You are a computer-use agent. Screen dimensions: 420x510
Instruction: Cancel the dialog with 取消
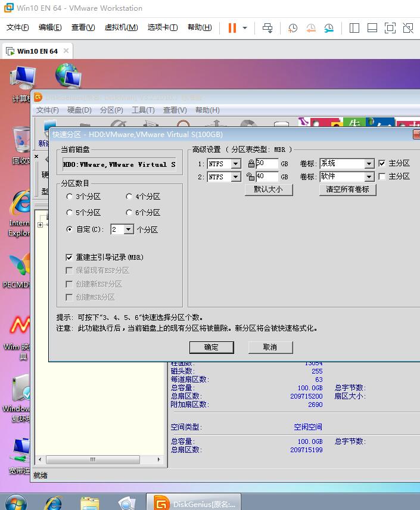[270, 347]
